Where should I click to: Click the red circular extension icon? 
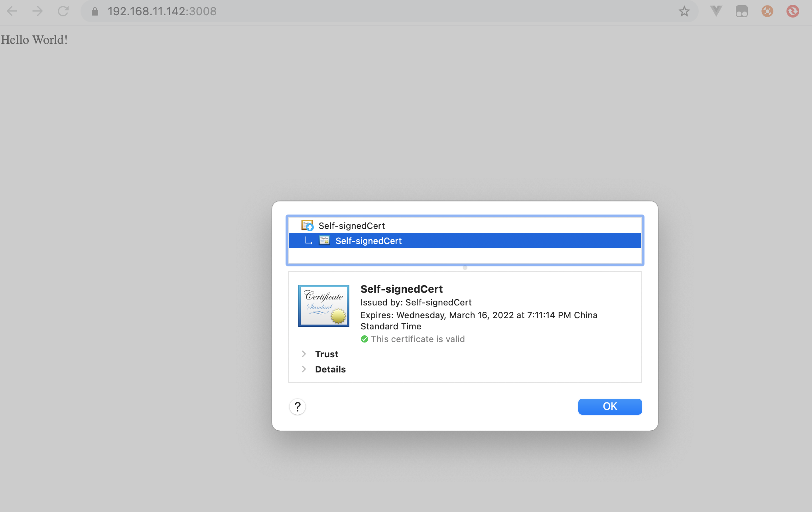792,11
